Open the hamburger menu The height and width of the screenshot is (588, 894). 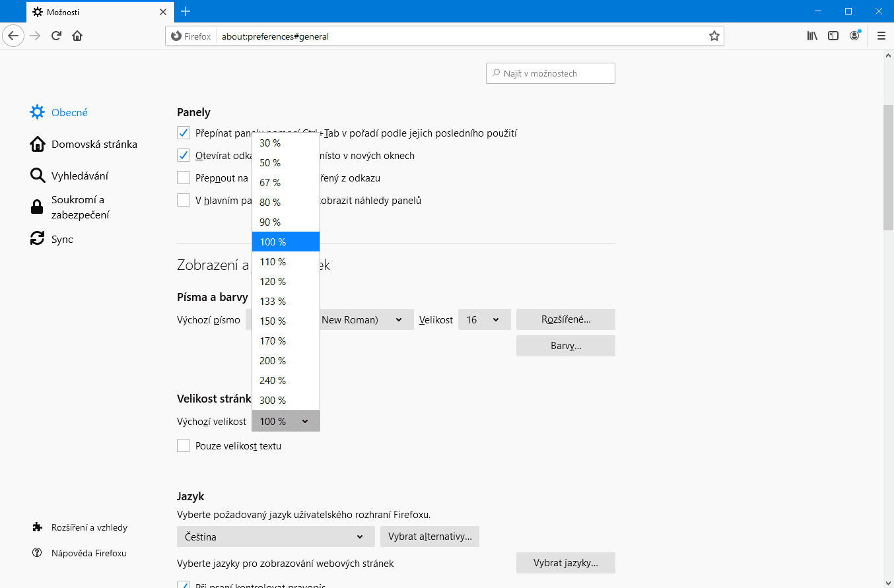click(x=881, y=36)
